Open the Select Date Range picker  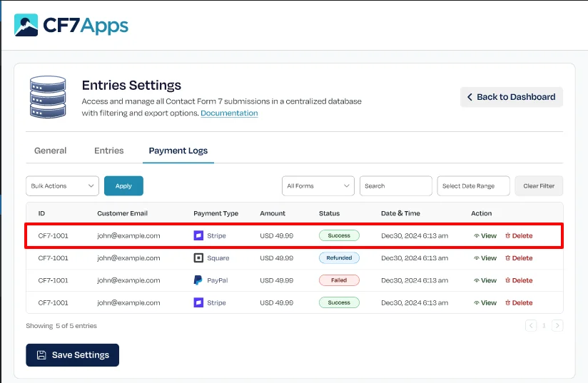(473, 186)
